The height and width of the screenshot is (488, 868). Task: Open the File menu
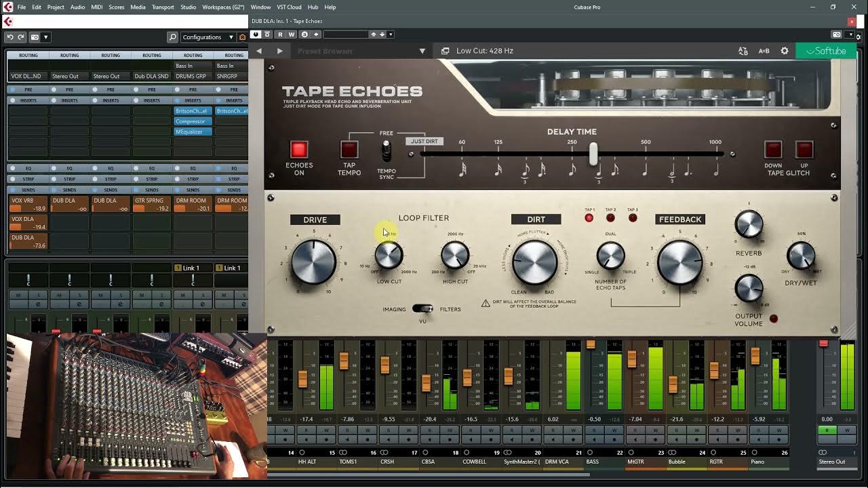pos(22,7)
